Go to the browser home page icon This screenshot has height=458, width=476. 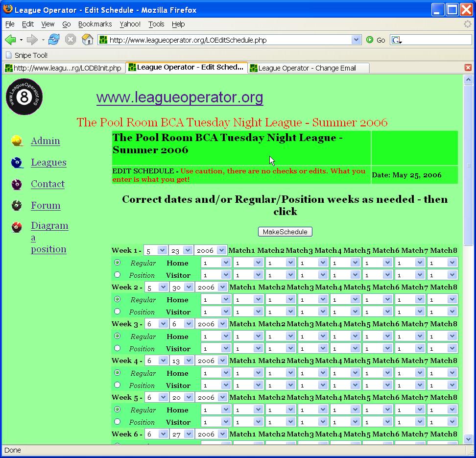(x=87, y=40)
